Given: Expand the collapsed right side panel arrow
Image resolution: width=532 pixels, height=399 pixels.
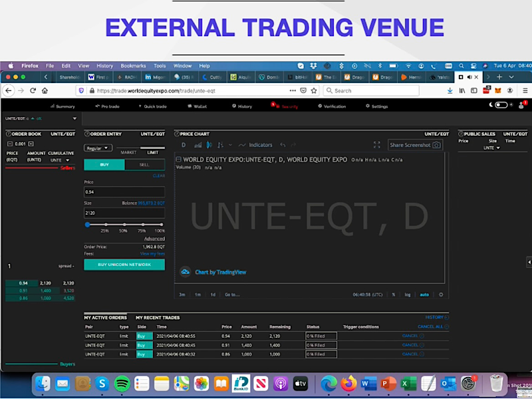Looking at the screenshot, I should pyautogui.click(x=529, y=262).
